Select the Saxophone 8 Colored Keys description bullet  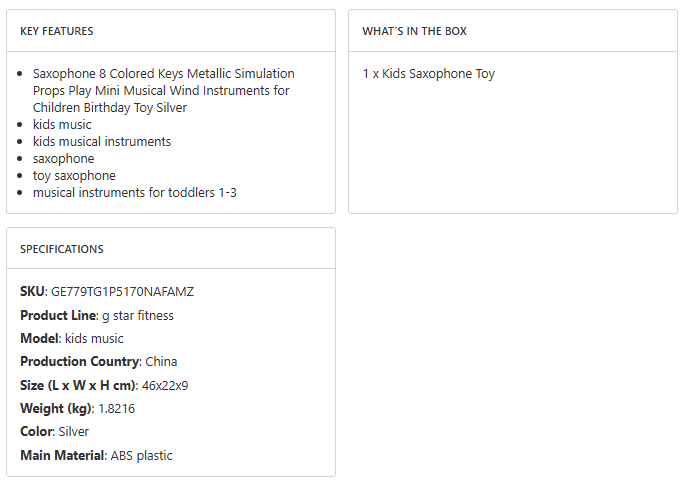tap(163, 90)
